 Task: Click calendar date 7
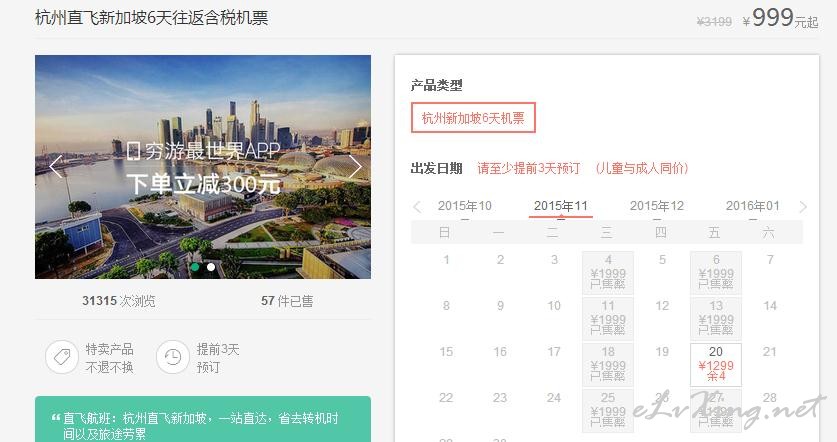click(x=770, y=260)
